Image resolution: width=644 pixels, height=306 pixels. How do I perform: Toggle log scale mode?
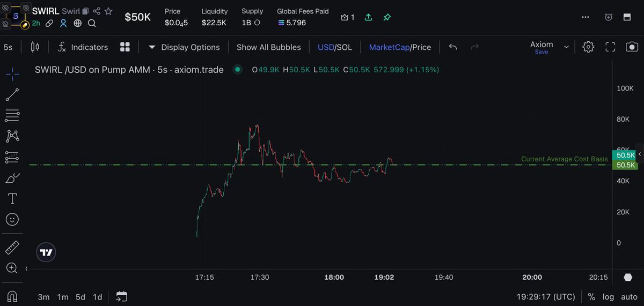[x=609, y=297]
